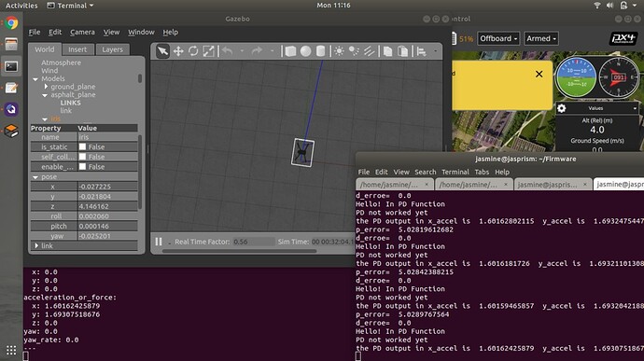This screenshot has height=361, width=644.
Task: Collapse the Models tree node
Action: (x=35, y=79)
